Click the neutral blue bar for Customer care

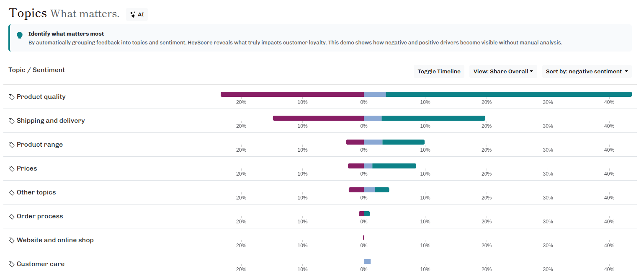[367, 261]
